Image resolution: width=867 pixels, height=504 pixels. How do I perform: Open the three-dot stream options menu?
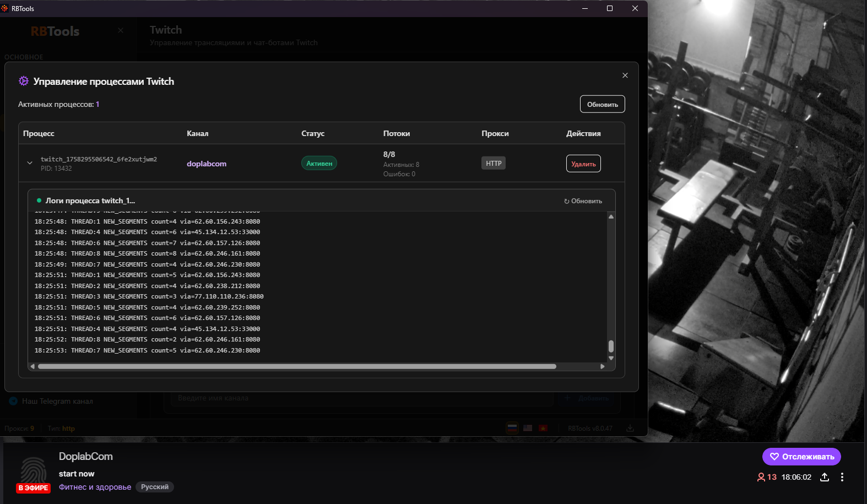click(842, 477)
